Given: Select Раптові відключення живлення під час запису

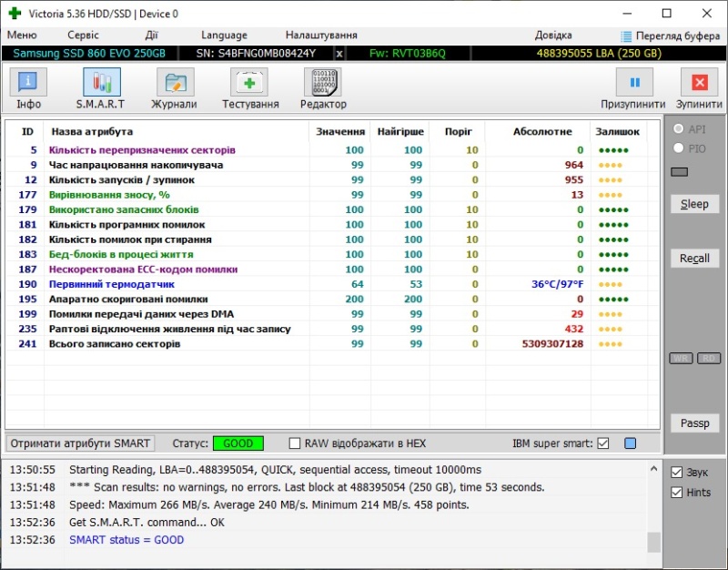Looking at the screenshot, I should click(332, 329).
